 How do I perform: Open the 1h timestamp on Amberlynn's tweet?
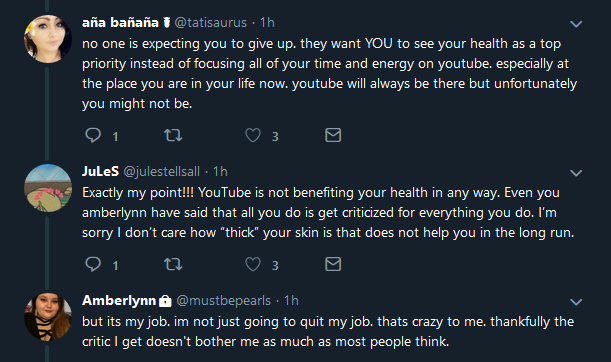point(291,300)
